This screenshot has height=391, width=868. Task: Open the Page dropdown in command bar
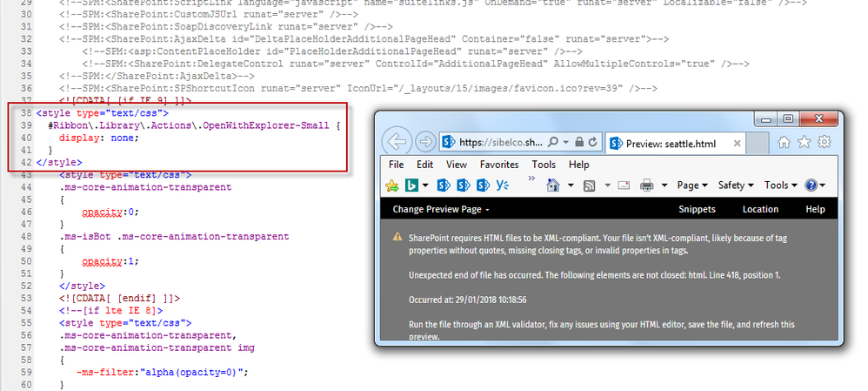tap(692, 185)
